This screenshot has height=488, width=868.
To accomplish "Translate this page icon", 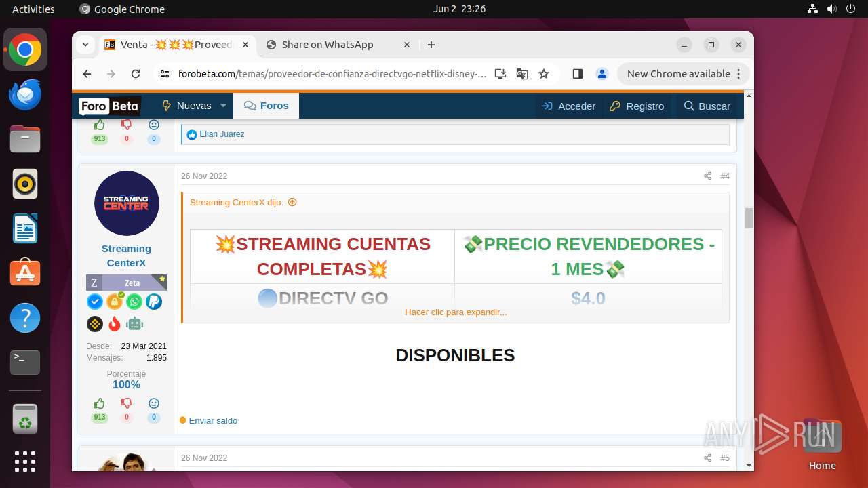I will [x=522, y=74].
